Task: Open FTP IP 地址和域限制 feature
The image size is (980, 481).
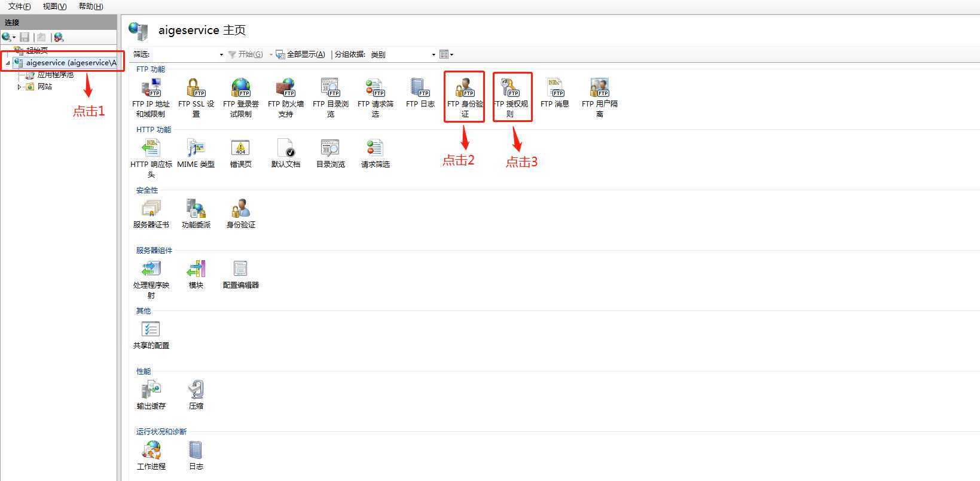Action: (x=151, y=98)
